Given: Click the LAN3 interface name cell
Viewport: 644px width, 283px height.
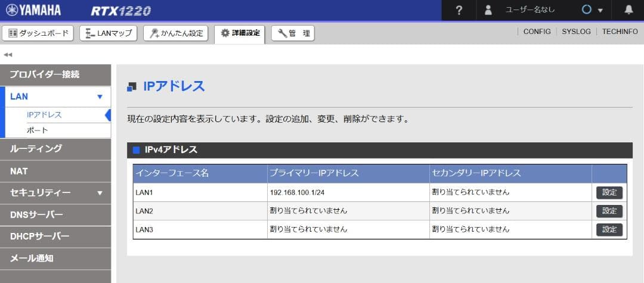Looking at the screenshot, I should (200, 230).
